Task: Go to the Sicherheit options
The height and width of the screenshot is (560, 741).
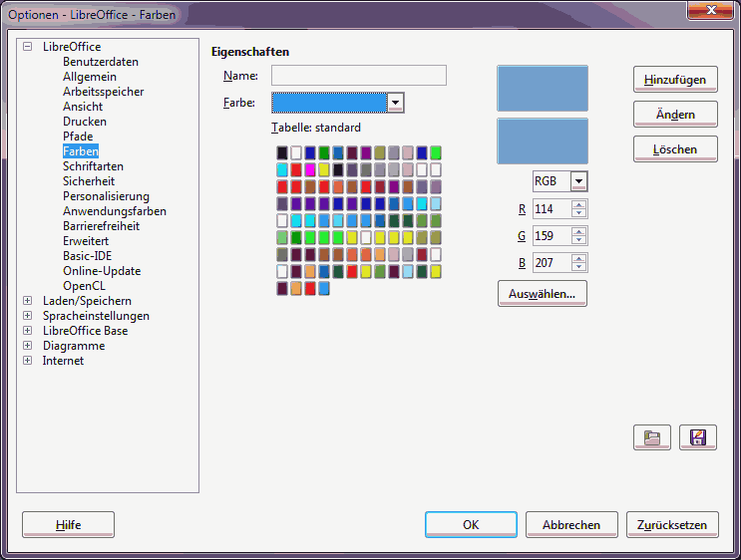Action: pos(89,180)
